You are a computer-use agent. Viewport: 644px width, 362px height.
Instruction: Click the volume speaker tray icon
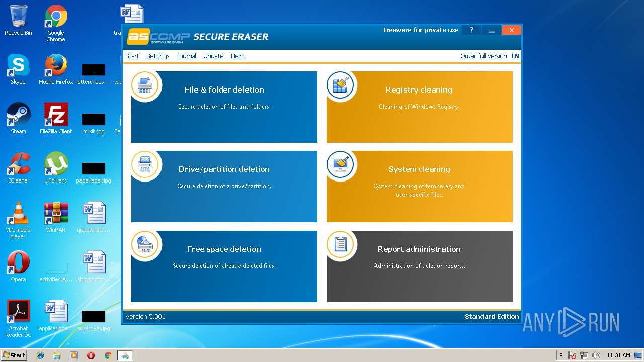coord(596,355)
